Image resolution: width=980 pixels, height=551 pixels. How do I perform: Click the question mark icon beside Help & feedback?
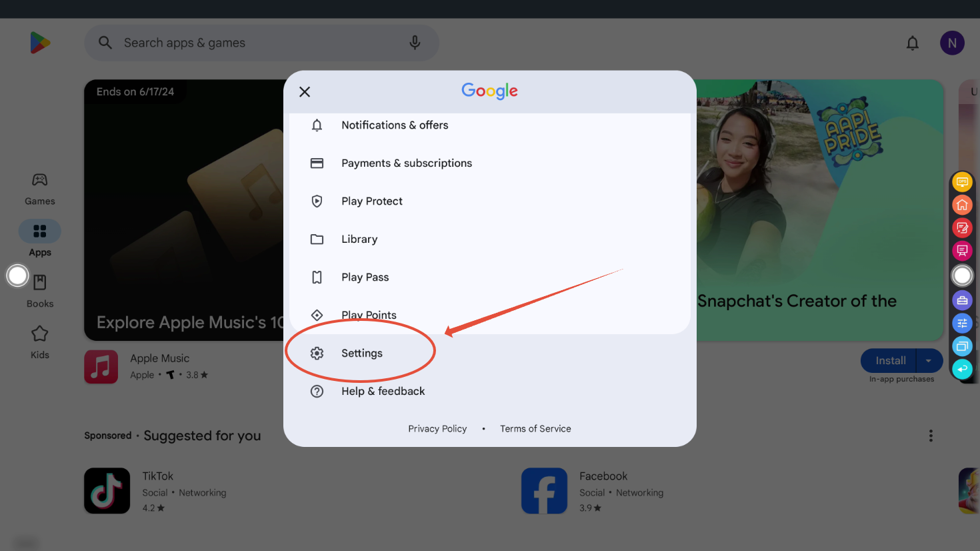coord(317,392)
